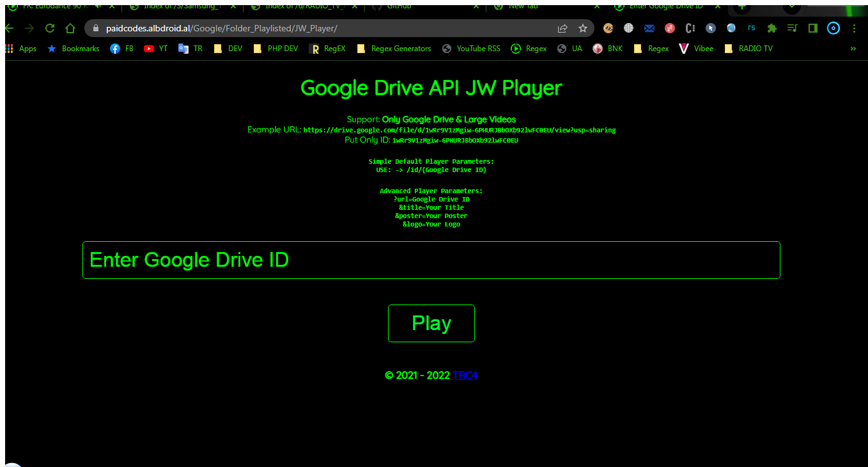Close the GitHub tab
868x467 pixels.
coord(476,6)
